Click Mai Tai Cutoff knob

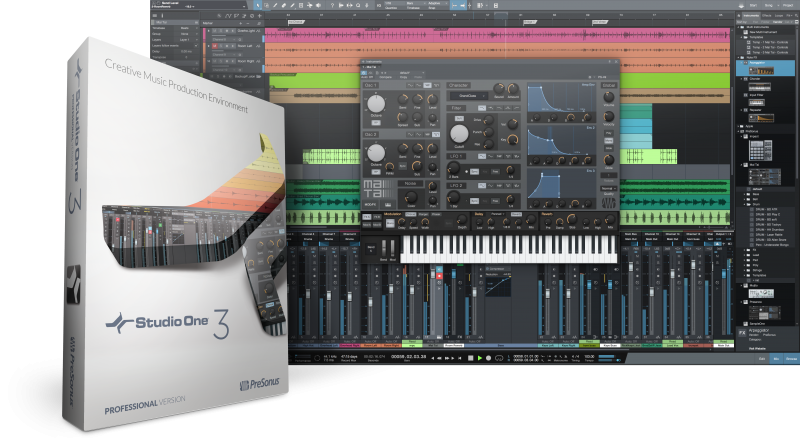(x=459, y=134)
